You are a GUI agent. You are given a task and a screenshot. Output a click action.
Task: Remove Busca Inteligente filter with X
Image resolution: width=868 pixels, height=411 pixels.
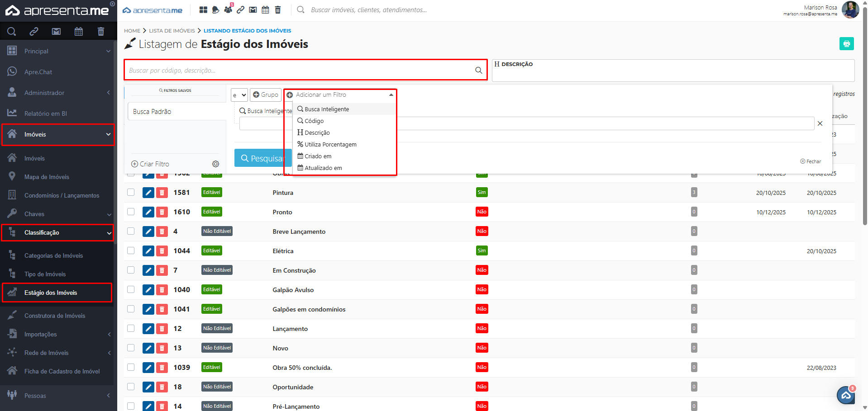click(820, 123)
